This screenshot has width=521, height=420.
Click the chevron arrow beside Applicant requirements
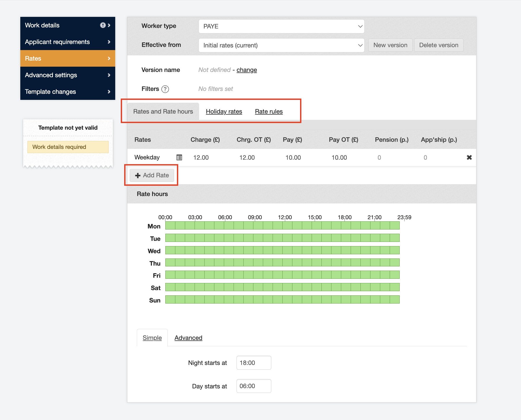click(x=109, y=42)
